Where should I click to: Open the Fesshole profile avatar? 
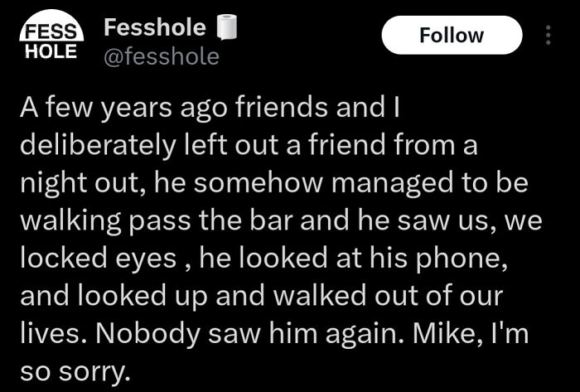coord(51,40)
